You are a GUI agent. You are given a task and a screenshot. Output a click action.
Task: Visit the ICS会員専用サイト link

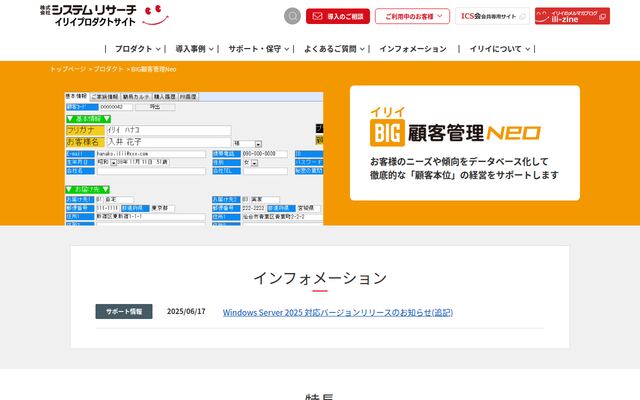(492, 16)
